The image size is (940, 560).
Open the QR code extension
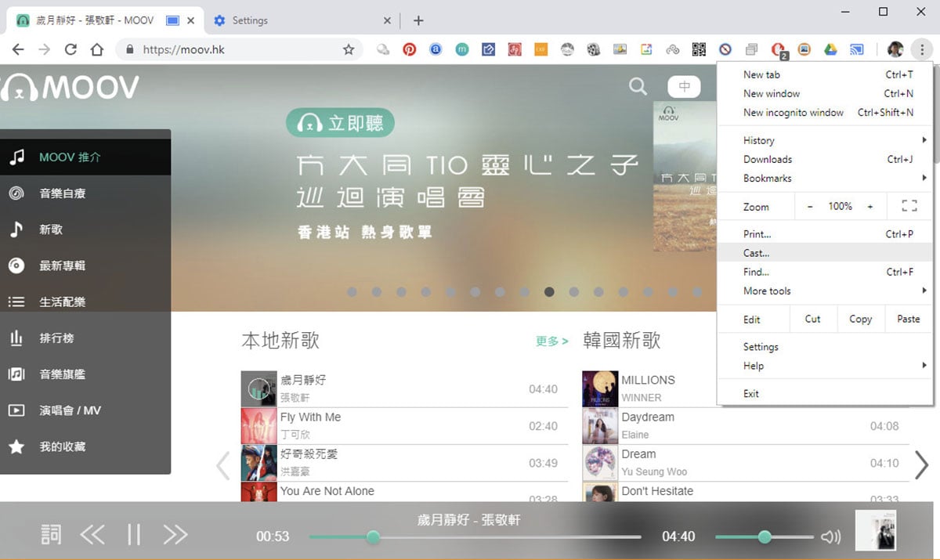(699, 49)
